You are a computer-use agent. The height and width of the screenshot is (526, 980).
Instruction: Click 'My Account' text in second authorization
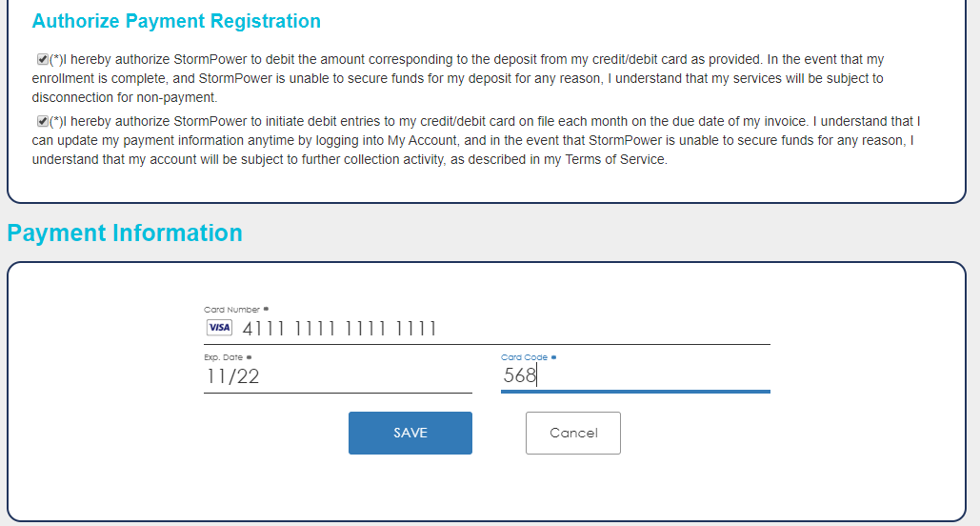pos(422,141)
